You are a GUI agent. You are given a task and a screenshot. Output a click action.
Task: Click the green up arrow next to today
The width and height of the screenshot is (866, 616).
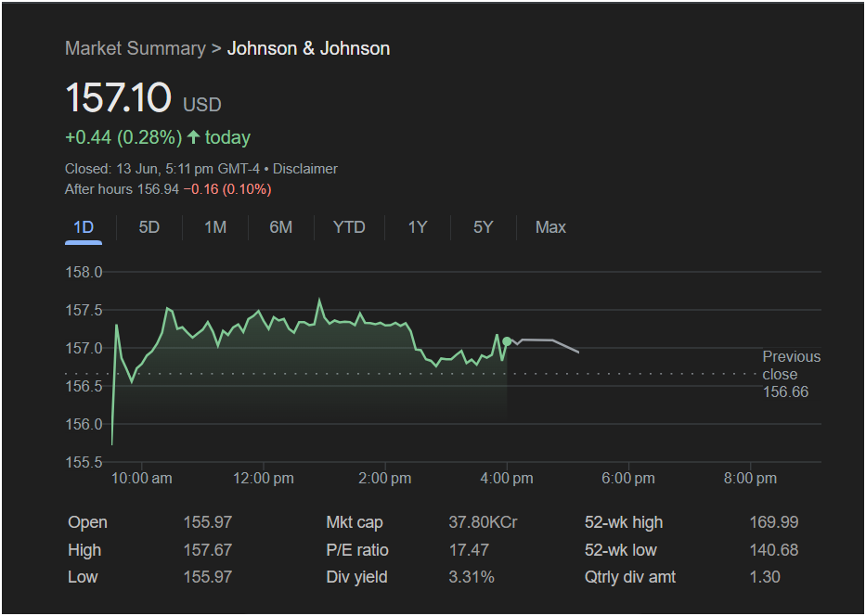[x=193, y=137]
